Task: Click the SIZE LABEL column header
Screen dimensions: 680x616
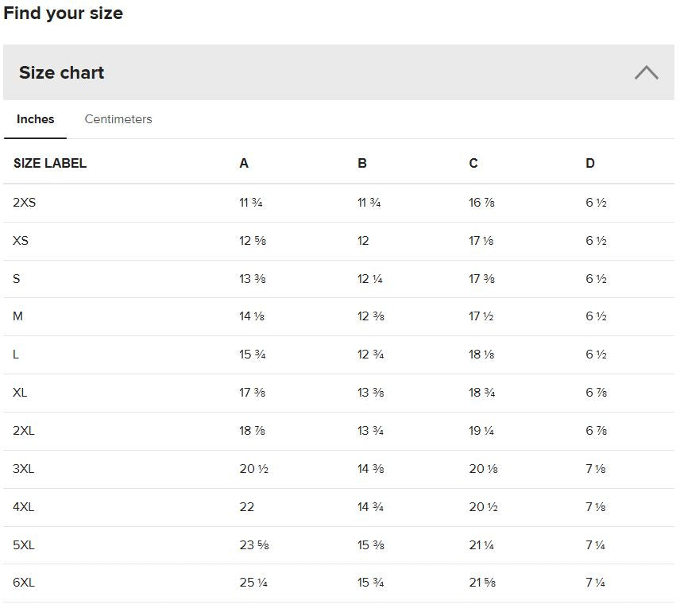Action: point(50,163)
